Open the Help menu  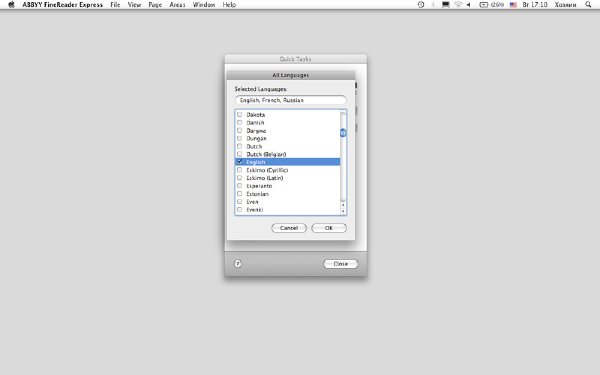229,5
